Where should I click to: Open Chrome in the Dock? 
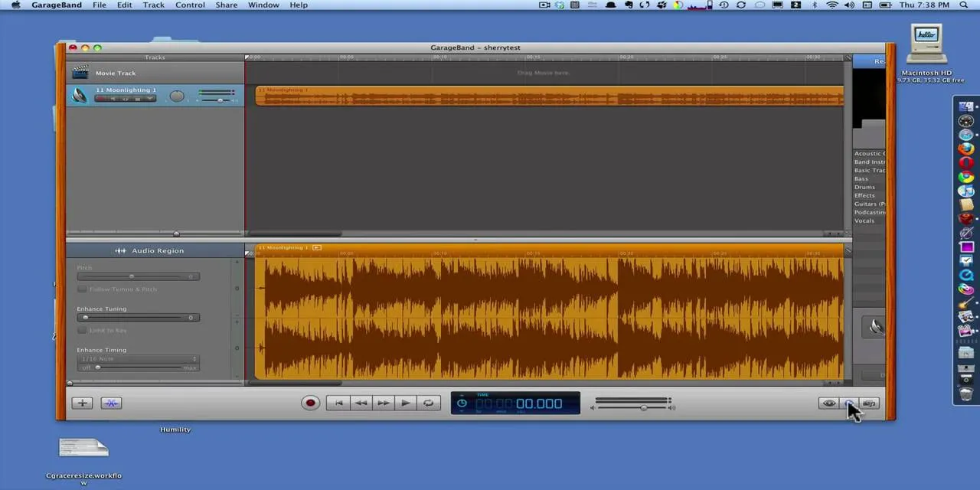tap(966, 177)
